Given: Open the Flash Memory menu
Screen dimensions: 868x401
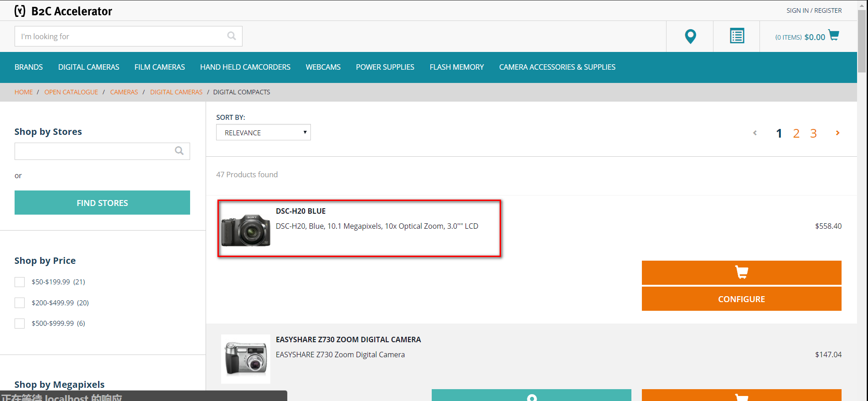Looking at the screenshot, I should pos(457,67).
